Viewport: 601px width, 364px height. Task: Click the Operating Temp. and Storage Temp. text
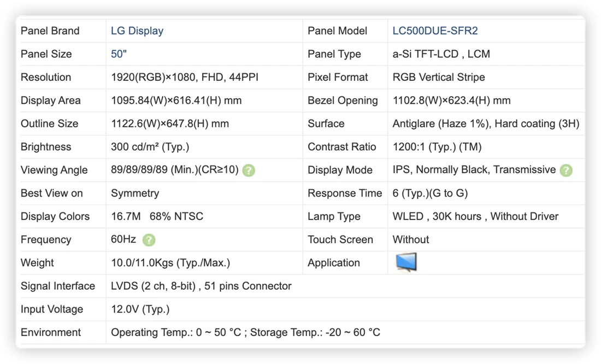pos(246,332)
